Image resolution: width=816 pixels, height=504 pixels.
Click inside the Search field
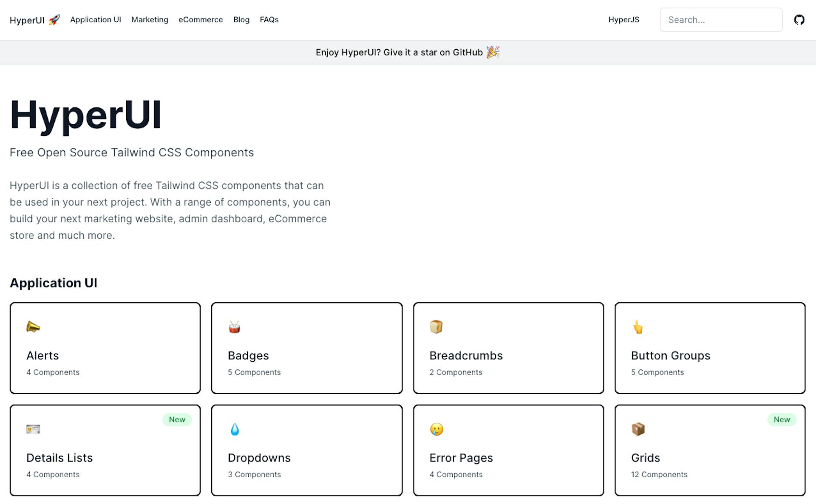click(721, 20)
